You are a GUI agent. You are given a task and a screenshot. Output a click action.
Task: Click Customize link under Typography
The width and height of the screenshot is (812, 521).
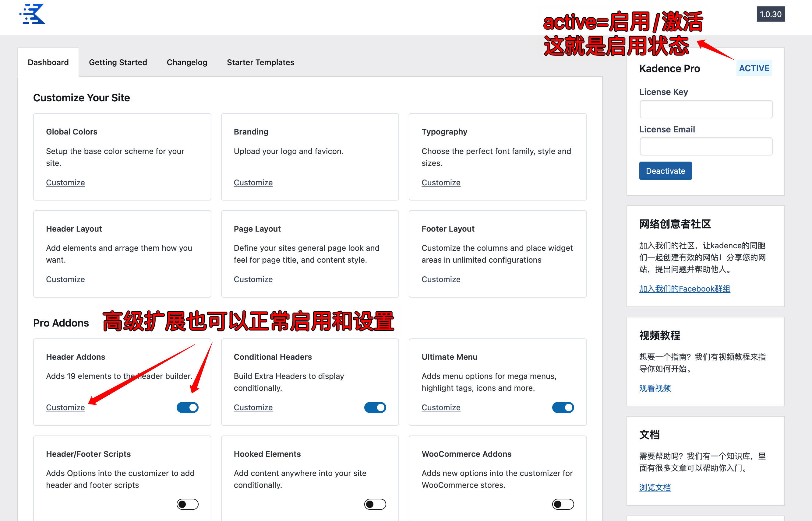440,182
